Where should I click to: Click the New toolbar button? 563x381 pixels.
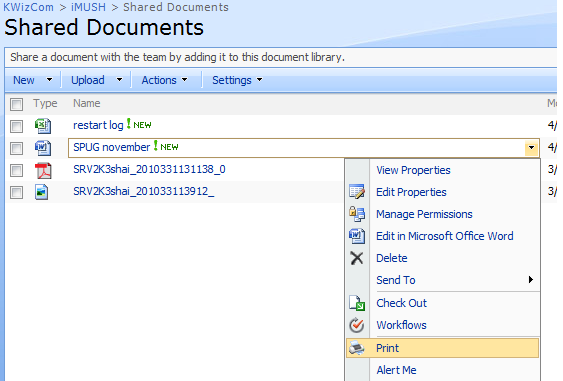tap(24, 80)
